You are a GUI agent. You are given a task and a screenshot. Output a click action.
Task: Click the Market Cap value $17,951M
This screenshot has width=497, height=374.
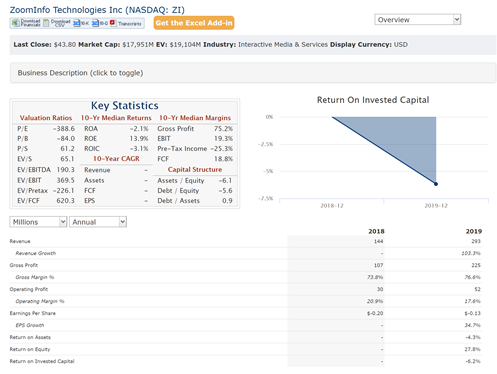click(x=138, y=45)
